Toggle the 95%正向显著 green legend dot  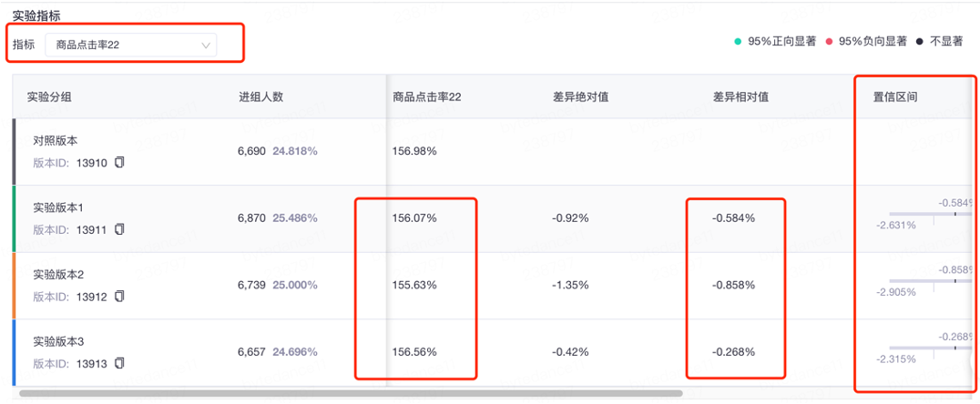click(x=738, y=41)
